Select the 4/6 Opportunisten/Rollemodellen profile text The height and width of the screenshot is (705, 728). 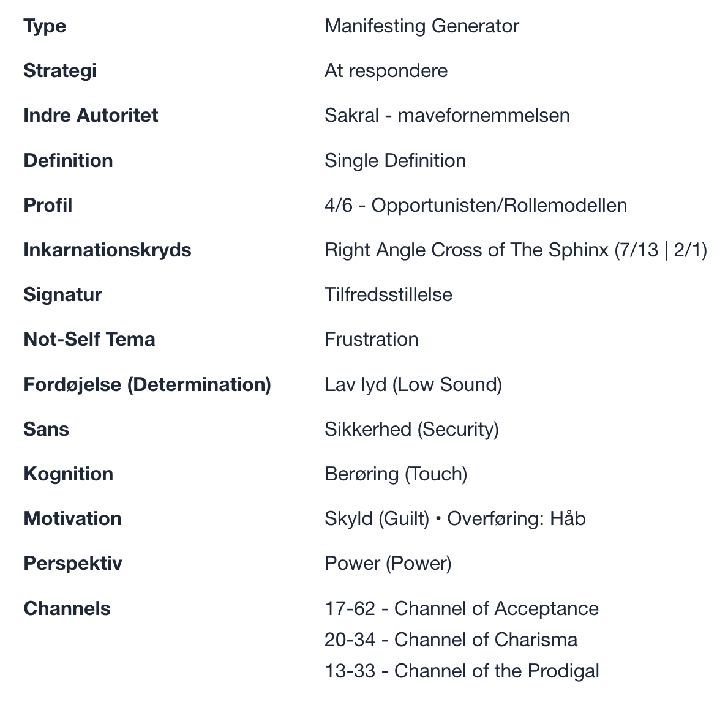(476, 205)
